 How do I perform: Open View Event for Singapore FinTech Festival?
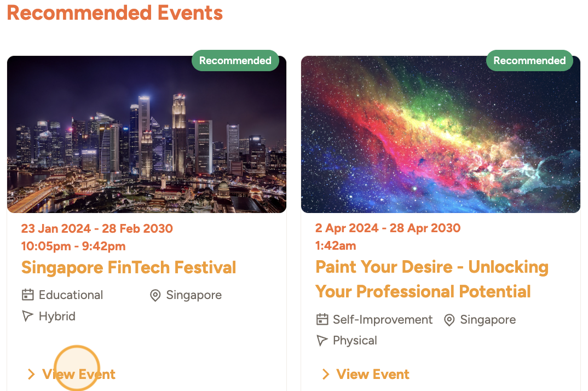79,375
